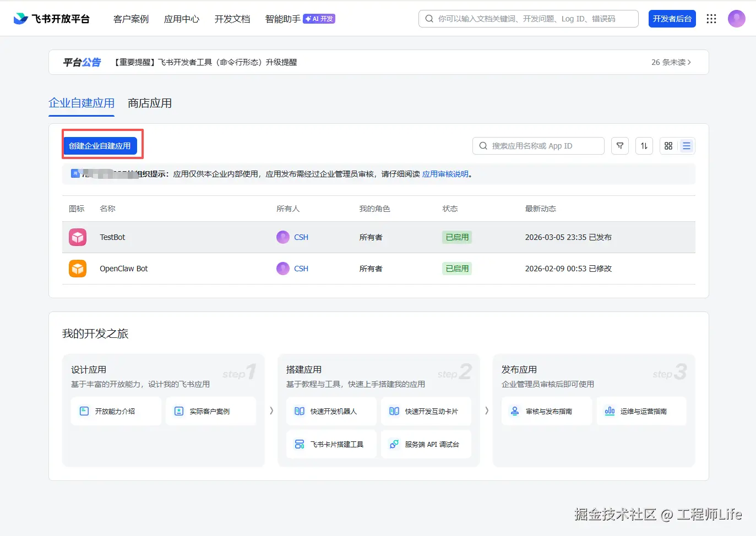Open the user avatar in header
Viewport: 756px width, 536px height.
[737, 19]
